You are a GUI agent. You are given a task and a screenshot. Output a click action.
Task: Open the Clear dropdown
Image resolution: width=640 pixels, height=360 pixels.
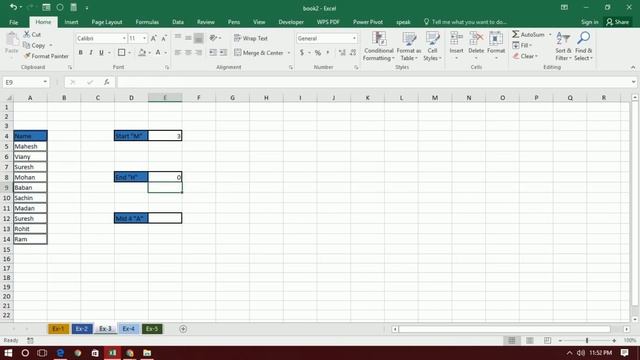(525, 56)
